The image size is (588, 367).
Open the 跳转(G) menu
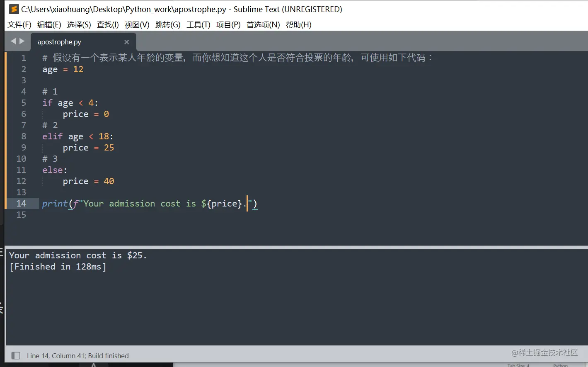(168, 25)
